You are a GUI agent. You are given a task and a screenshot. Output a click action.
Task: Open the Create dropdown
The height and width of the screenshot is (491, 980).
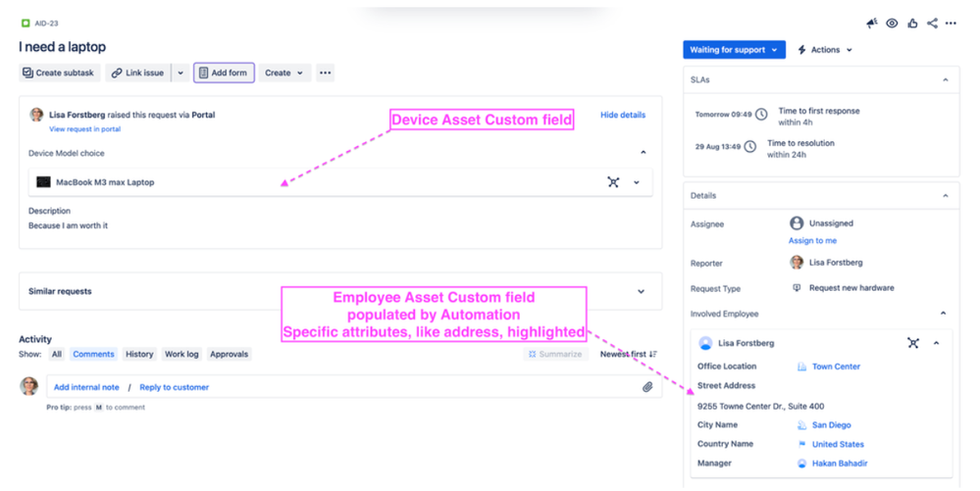(x=284, y=73)
